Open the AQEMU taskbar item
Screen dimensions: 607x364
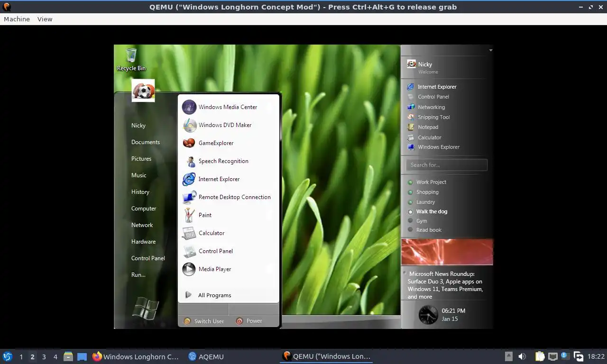[x=206, y=356]
